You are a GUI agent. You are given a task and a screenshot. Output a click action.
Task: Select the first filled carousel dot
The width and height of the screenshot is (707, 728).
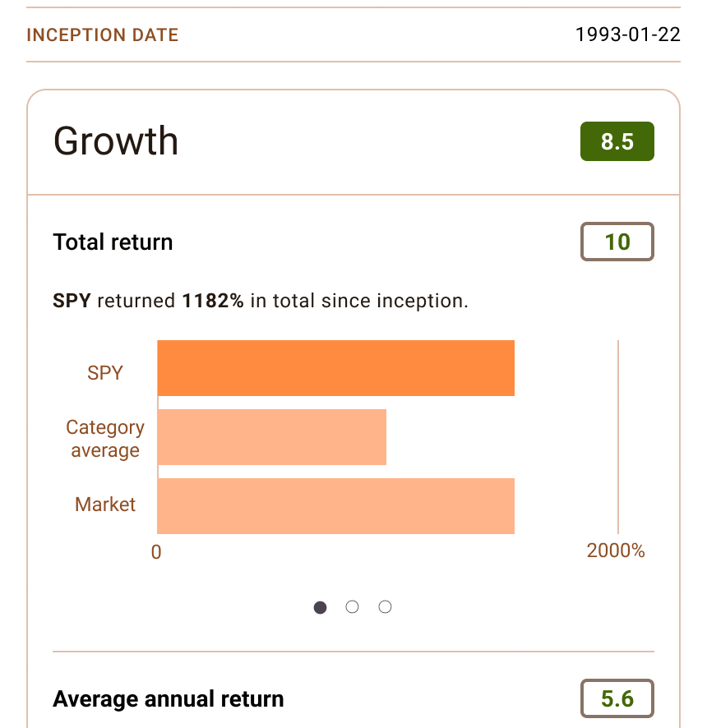[x=321, y=607]
